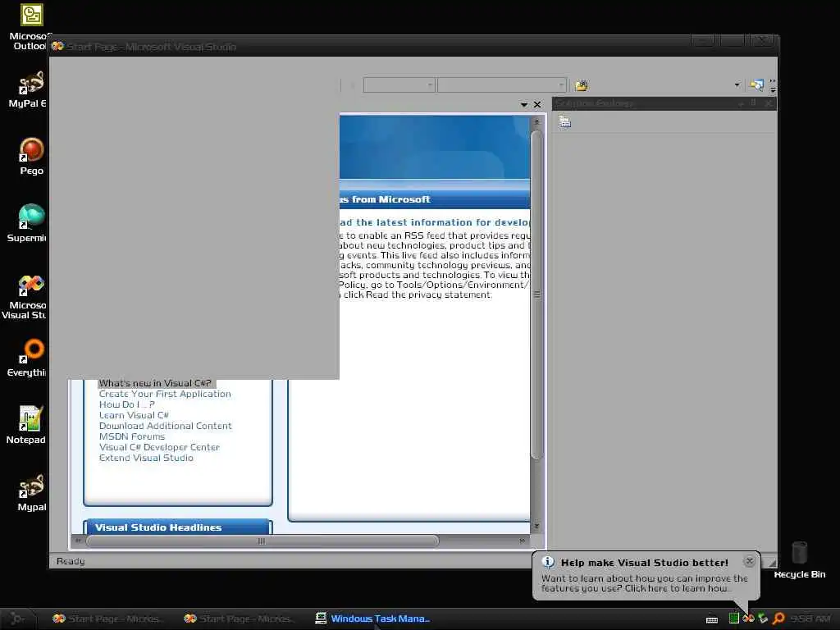Click the Solution Explorer toolbar window icon
The width and height of the screenshot is (840, 630).
(756, 85)
